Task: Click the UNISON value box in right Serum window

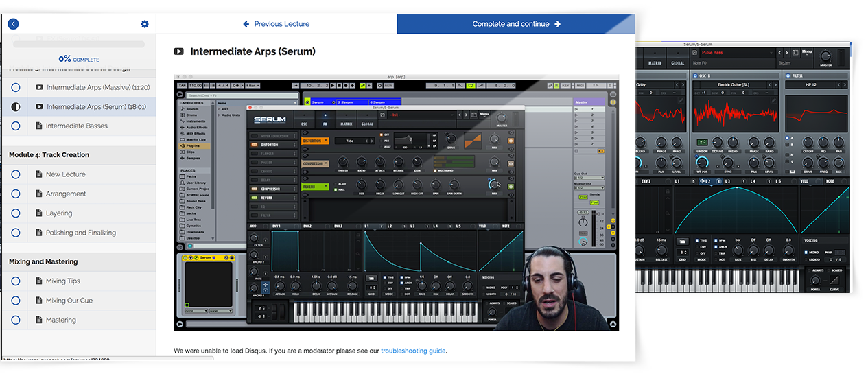Action: click(703, 142)
